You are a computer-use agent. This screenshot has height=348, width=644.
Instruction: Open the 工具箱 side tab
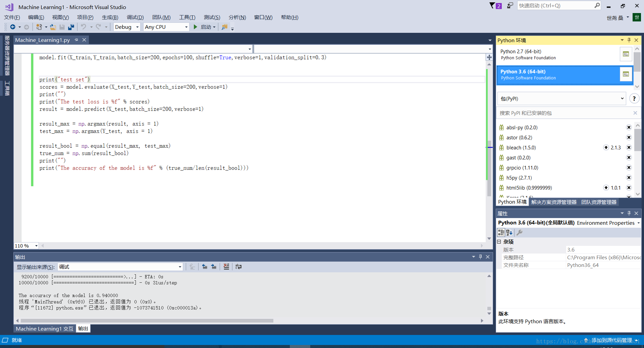click(7, 88)
